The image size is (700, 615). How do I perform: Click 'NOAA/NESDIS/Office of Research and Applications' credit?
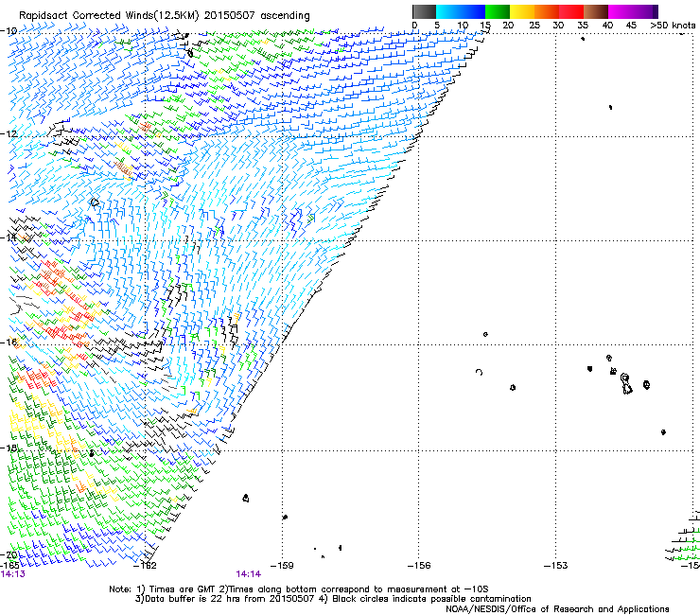[557, 609]
